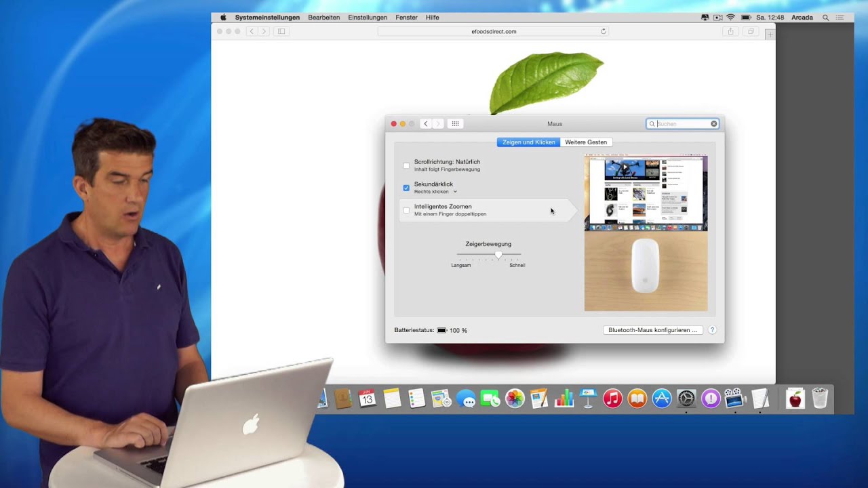The height and width of the screenshot is (488, 868).
Task: Go back using Maus window back arrow
Action: tap(425, 124)
